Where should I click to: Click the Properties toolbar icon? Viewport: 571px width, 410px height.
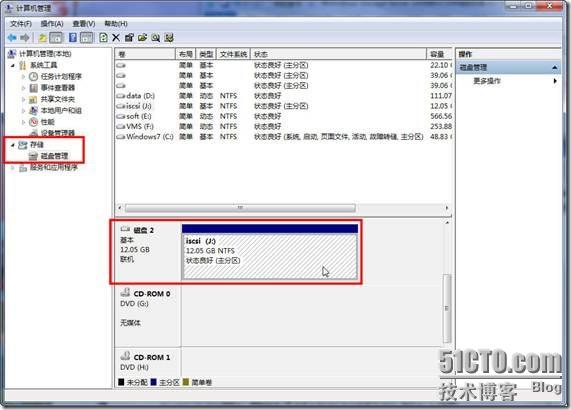[129, 38]
